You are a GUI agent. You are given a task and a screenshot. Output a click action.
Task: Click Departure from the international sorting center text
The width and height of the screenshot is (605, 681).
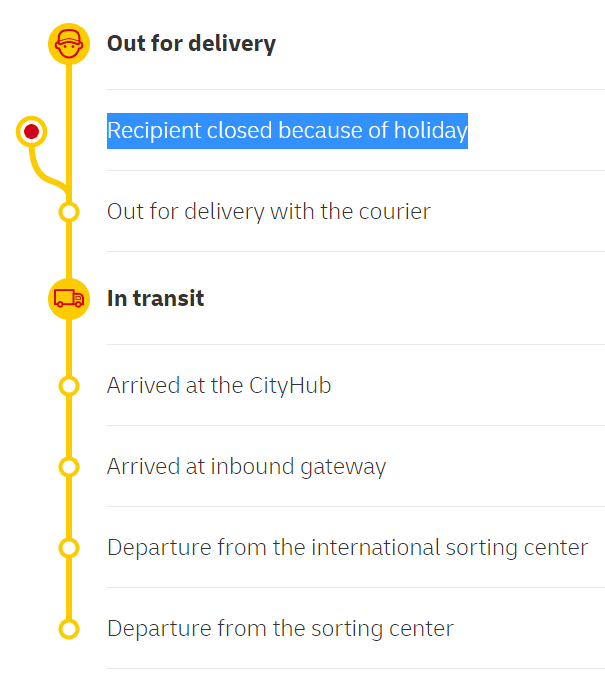(x=347, y=548)
